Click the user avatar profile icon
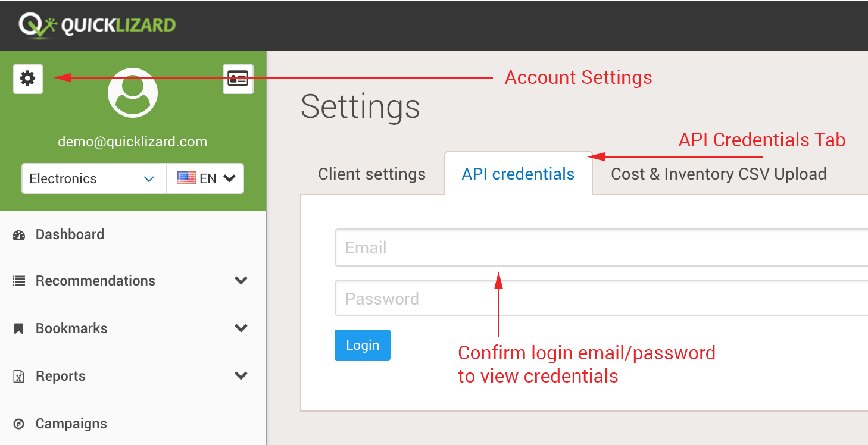 132,92
